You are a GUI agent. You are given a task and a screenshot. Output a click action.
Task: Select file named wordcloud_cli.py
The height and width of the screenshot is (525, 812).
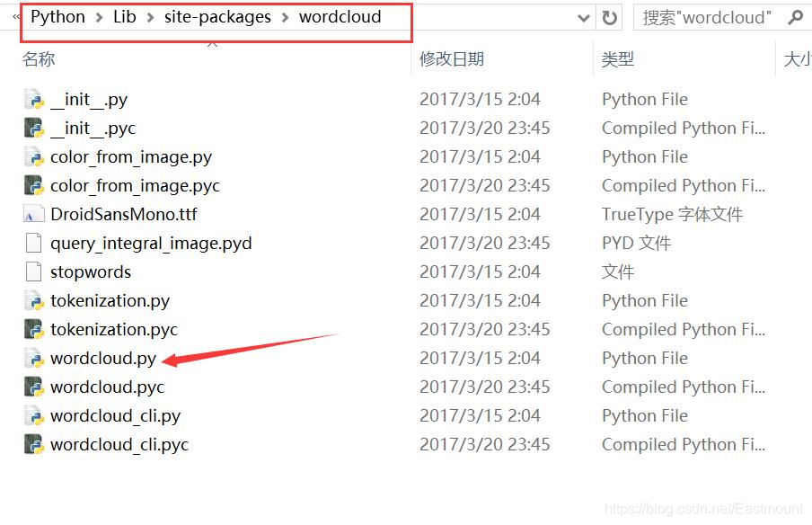coord(116,415)
